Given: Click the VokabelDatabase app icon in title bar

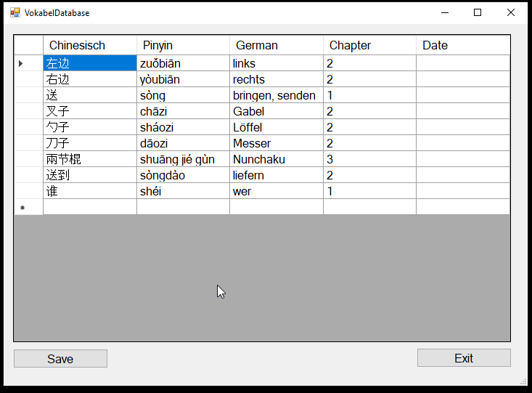Looking at the screenshot, I should coord(15,12).
